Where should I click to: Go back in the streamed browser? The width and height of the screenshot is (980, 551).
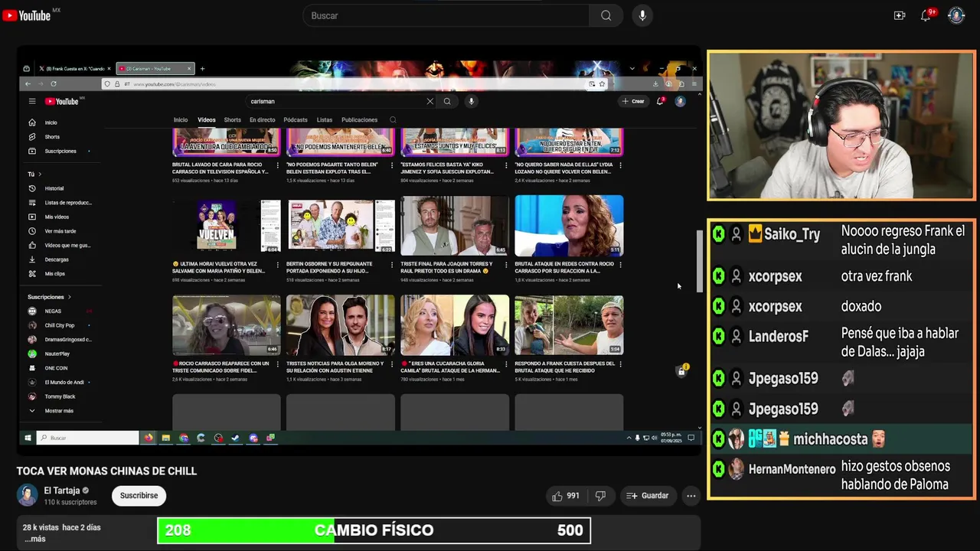tap(28, 84)
